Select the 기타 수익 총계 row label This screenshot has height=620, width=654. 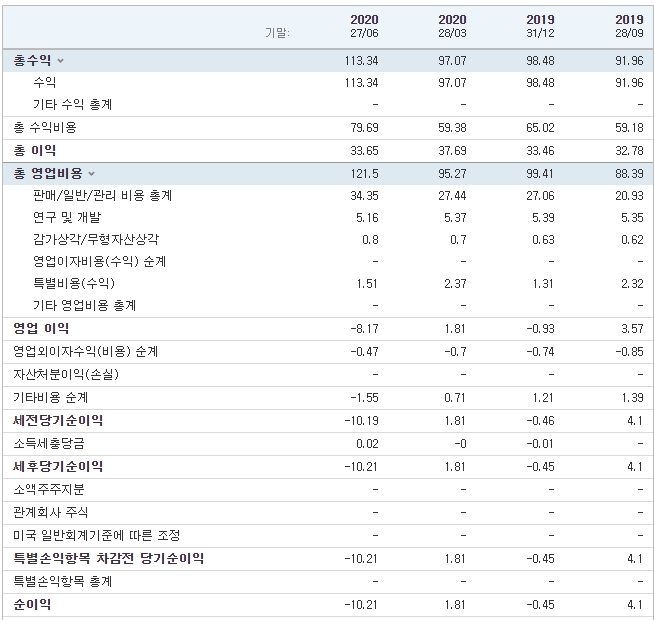(73, 104)
